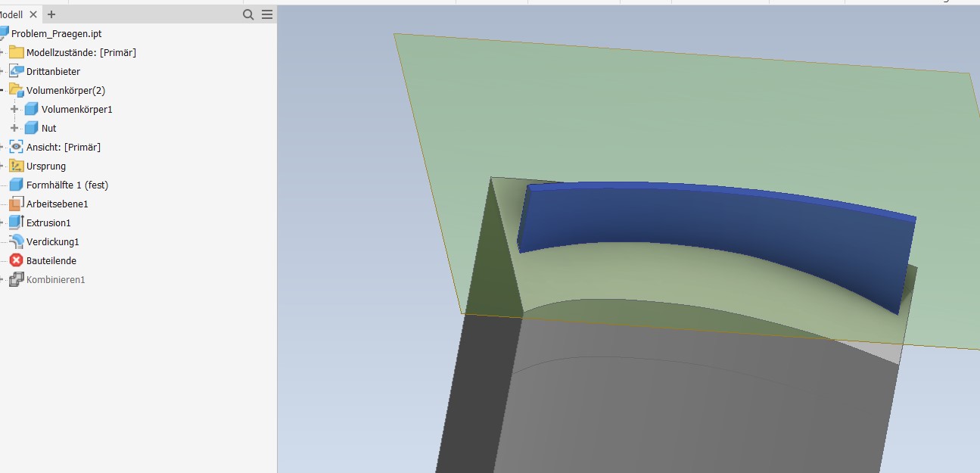
Task: Click the Volumenkörper(2) folder icon
Action: pyautogui.click(x=17, y=90)
